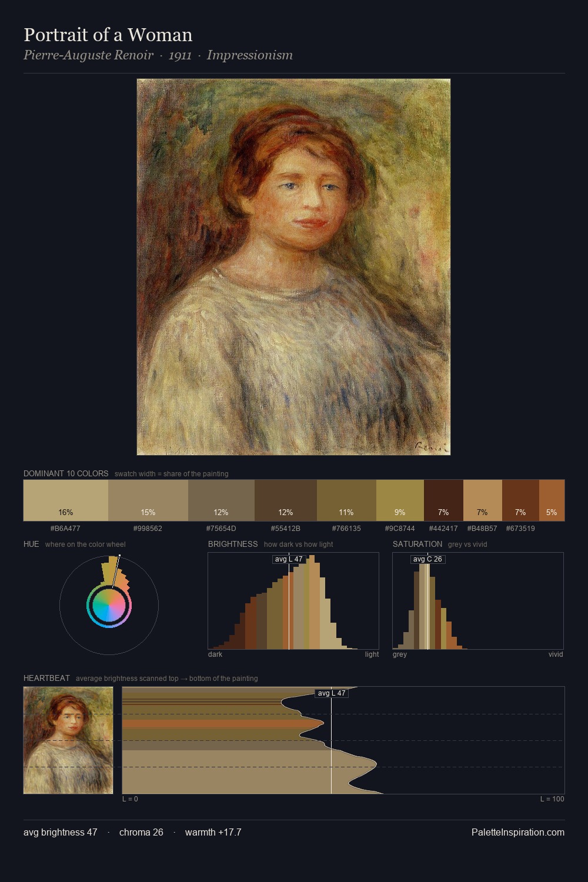This screenshot has height=882, width=588.
Task: Click the brightness histogram chart
Action: pyautogui.click(x=293, y=601)
